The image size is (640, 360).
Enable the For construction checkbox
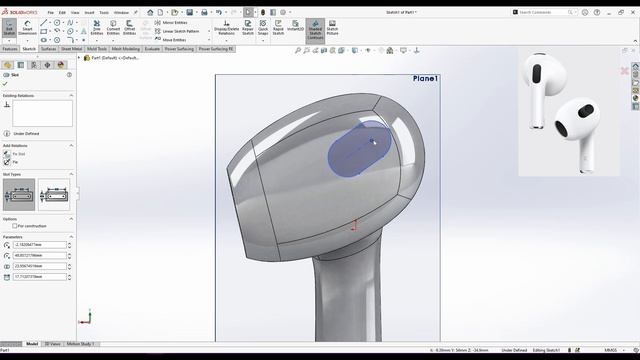(14, 226)
